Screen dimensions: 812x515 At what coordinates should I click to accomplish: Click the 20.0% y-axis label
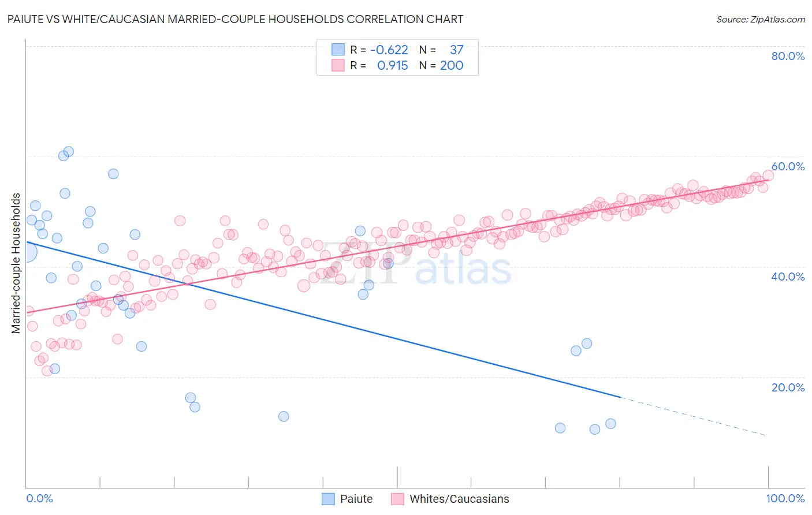point(788,387)
